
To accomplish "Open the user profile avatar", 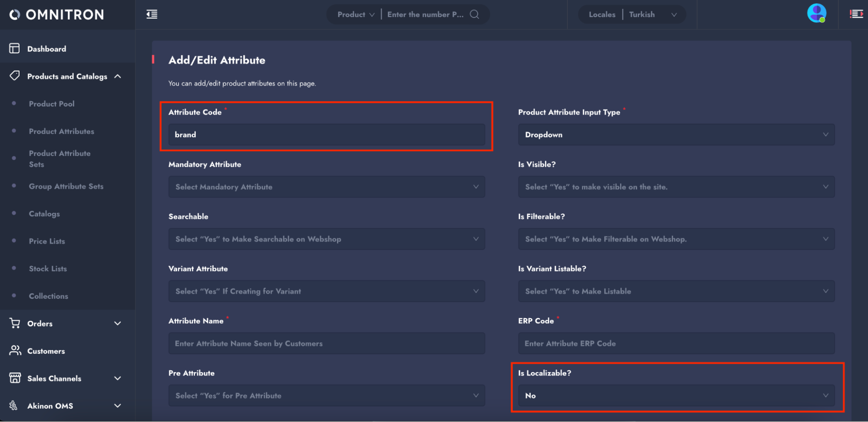I will coord(816,13).
